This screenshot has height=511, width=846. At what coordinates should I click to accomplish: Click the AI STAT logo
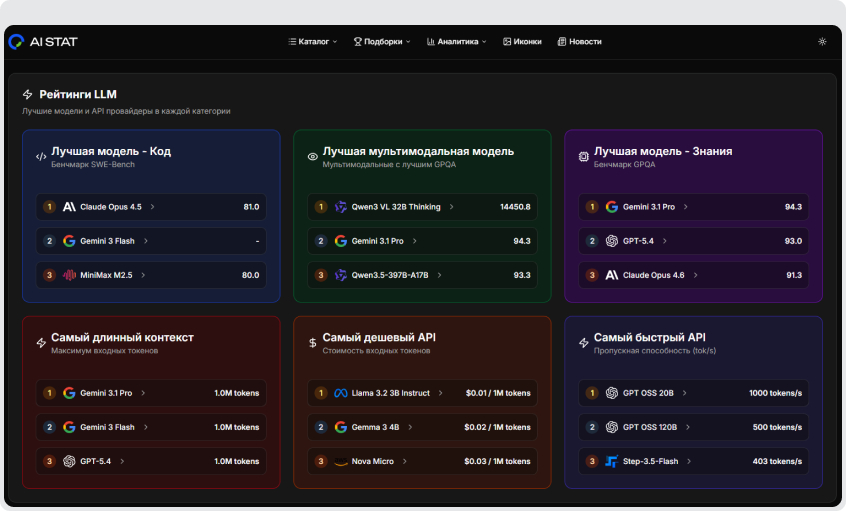point(43,42)
